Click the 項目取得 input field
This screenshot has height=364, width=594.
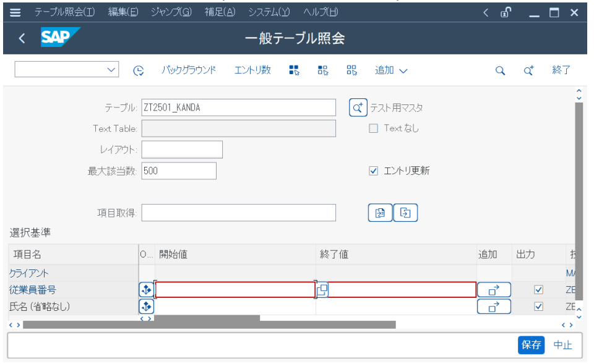pyautogui.click(x=239, y=213)
